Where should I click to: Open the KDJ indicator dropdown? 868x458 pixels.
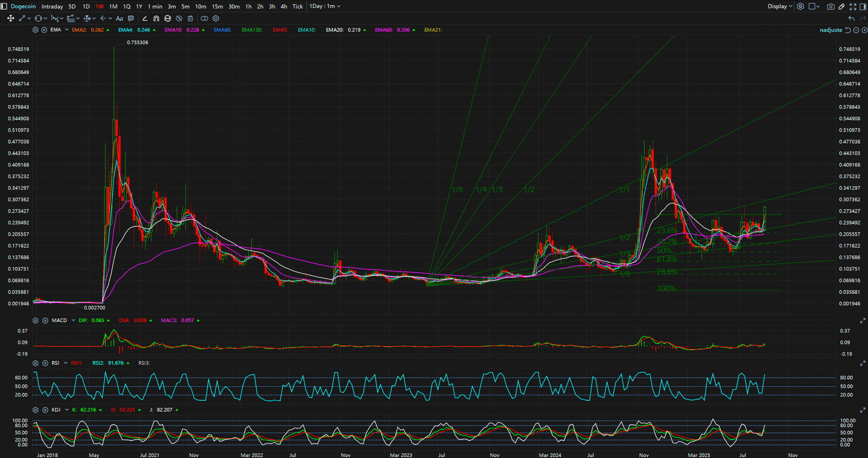[x=67, y=410]
